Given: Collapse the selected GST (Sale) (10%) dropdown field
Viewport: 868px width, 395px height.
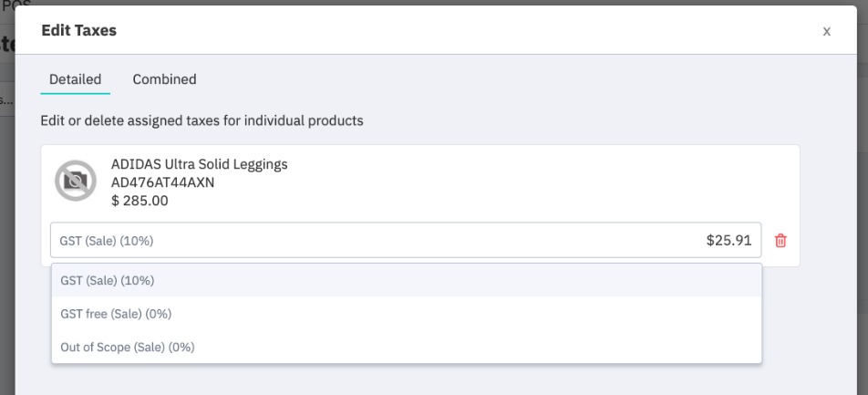Looking at the screenshot, I should (406, 241).
